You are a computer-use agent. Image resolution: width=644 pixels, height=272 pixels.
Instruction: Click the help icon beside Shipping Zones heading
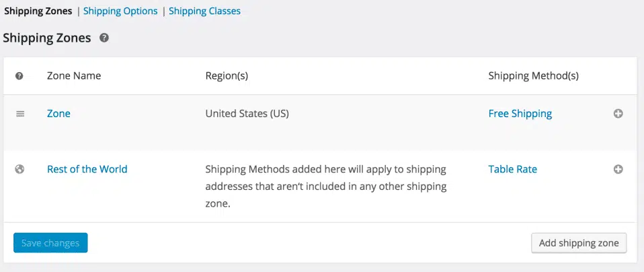coord(104,38)
